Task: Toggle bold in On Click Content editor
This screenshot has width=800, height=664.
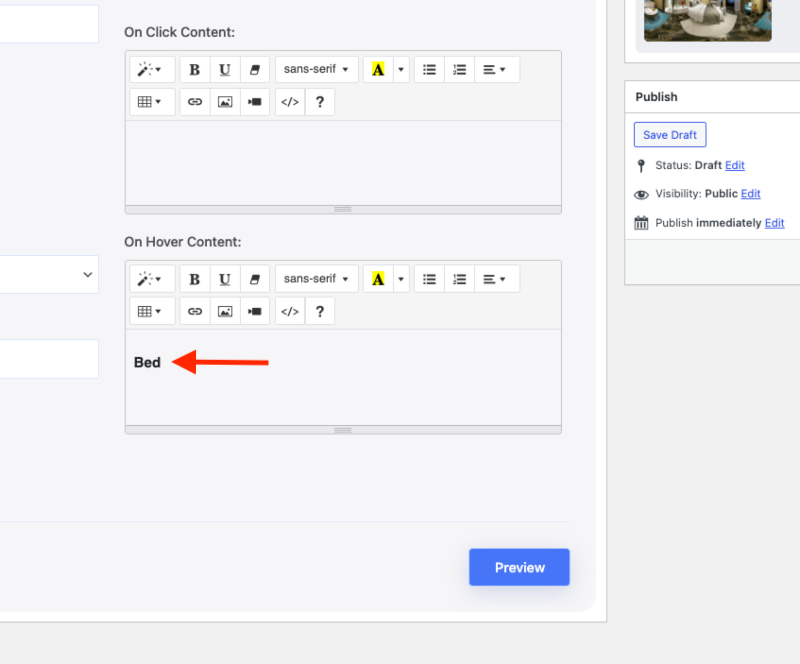Action: click(x=194, y=69)
